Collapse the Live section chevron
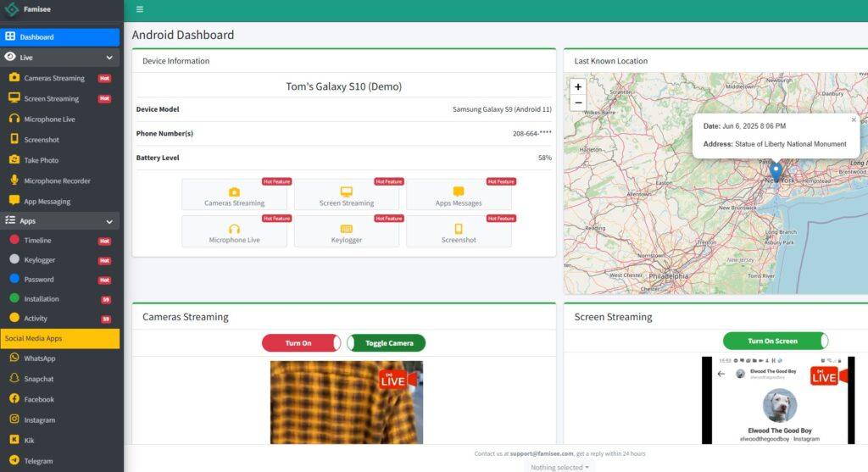This screenshot has height=472, width=868. click(109, 58)
